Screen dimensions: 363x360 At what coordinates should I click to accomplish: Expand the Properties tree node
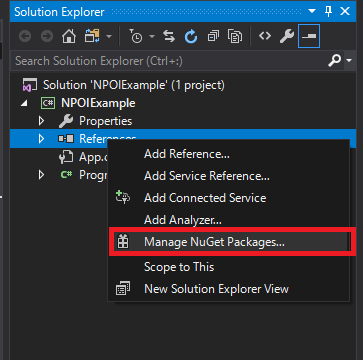click(41, 121)
